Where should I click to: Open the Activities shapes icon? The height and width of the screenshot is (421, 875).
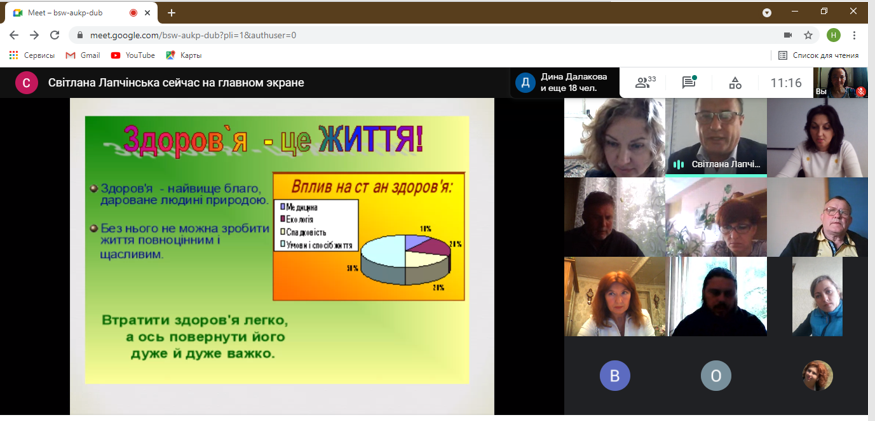click(x=735, y=83)
